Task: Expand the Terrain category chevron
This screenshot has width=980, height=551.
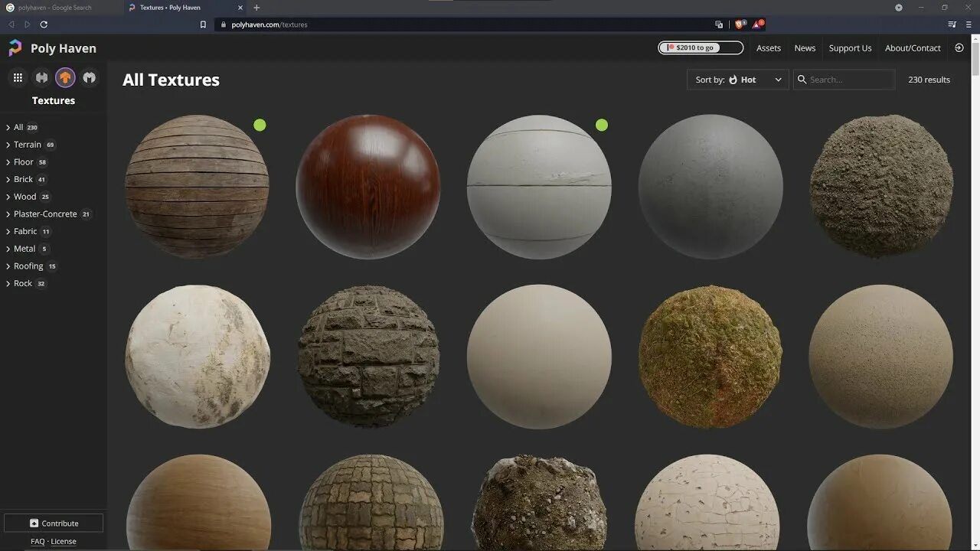Action: click(x=8, y=145)
